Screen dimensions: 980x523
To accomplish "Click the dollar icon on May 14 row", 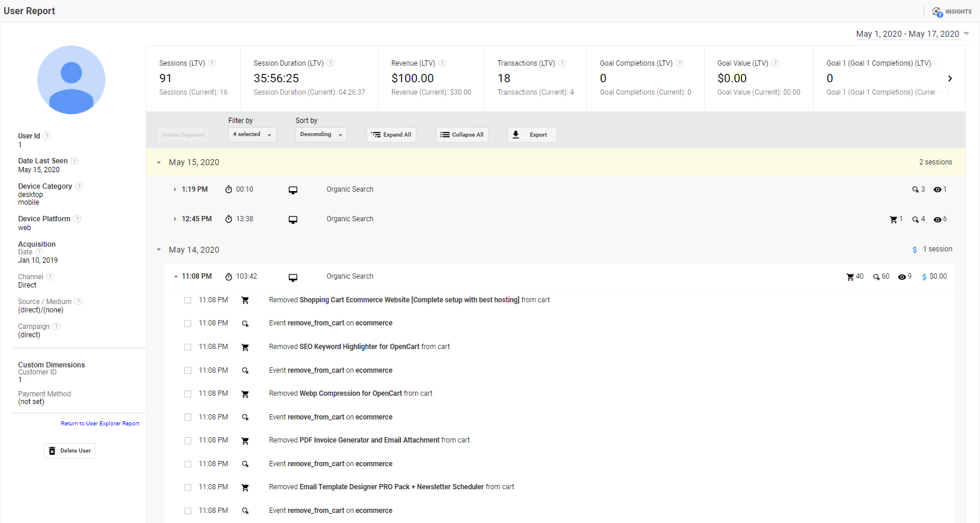I will pos(915,250).
